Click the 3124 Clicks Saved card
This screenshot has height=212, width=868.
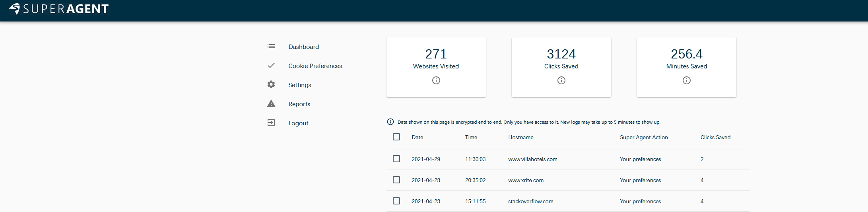tap(561, 67)
